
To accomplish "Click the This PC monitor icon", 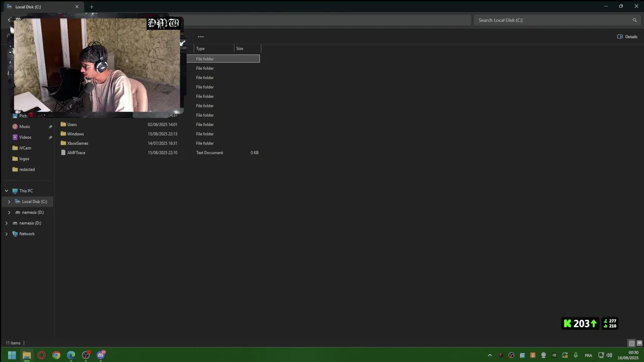I will pos(15,191).
